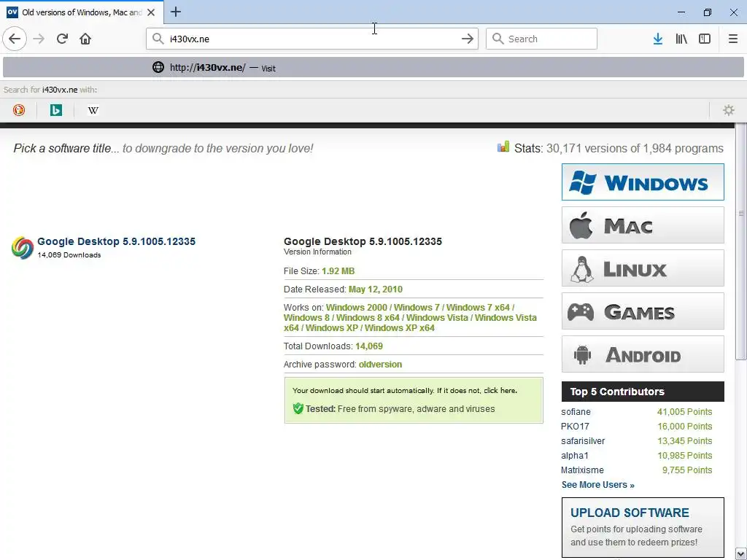Open the Library bookshelf icon
The height and width of the screenshot is (560, 747).
point(681,39)
